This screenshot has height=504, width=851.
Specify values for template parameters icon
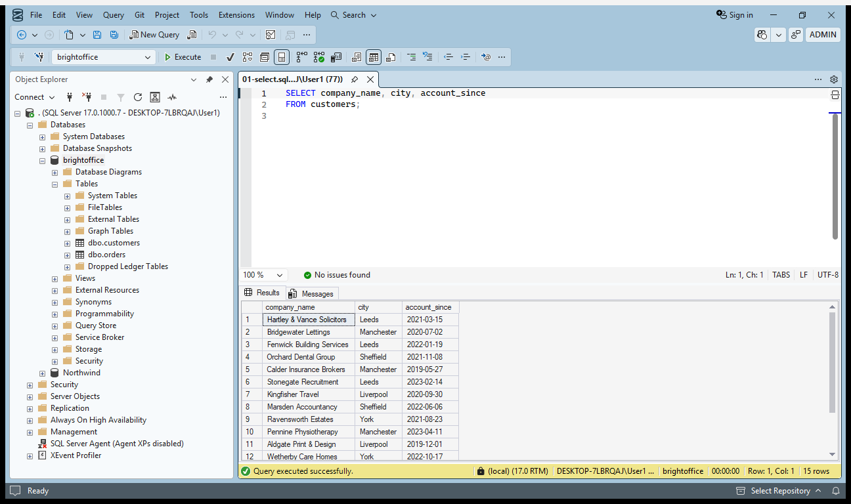(x=486, y=57)
